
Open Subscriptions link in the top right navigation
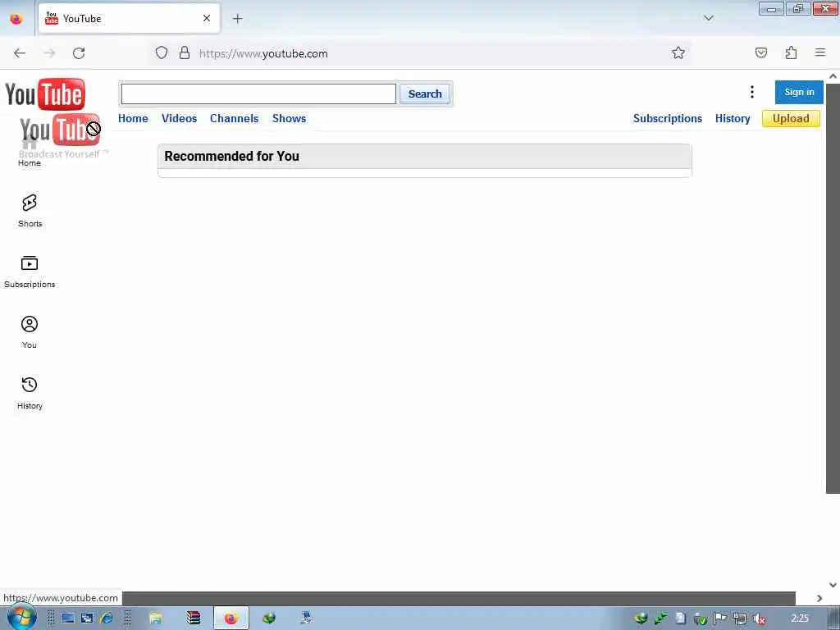tap(668, 118)
